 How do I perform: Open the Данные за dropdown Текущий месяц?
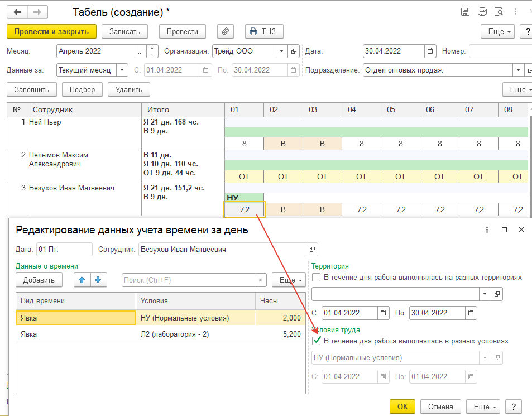[x=122, y=70]
